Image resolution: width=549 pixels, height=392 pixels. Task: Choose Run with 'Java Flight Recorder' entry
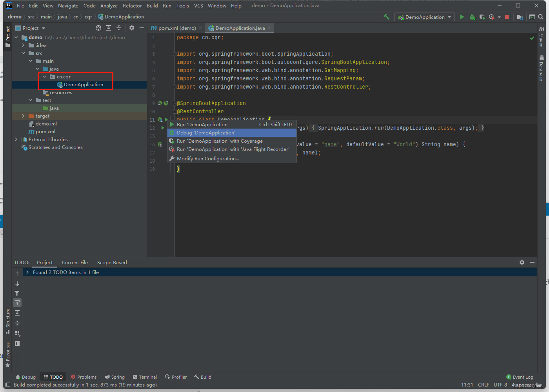coord(232,149)
